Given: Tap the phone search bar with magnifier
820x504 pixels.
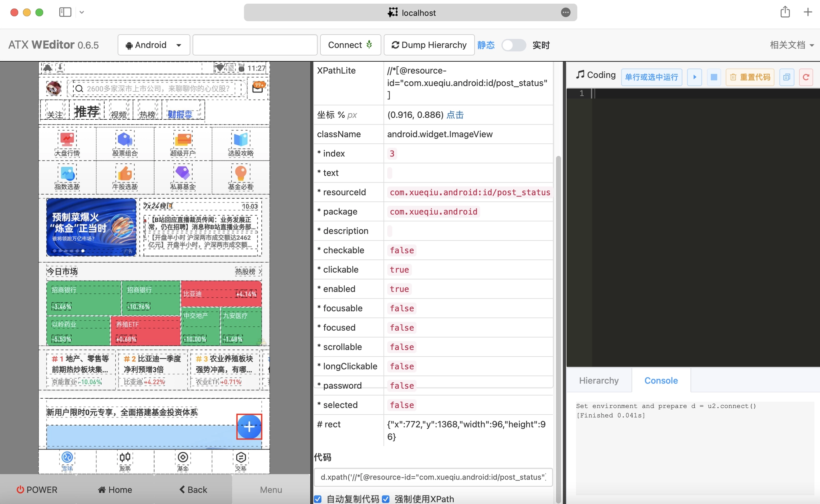Looking at the screenshot, I should point(157,88).
